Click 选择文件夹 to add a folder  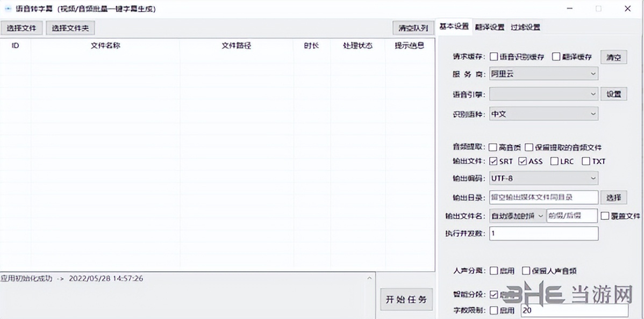coord(70,27)
